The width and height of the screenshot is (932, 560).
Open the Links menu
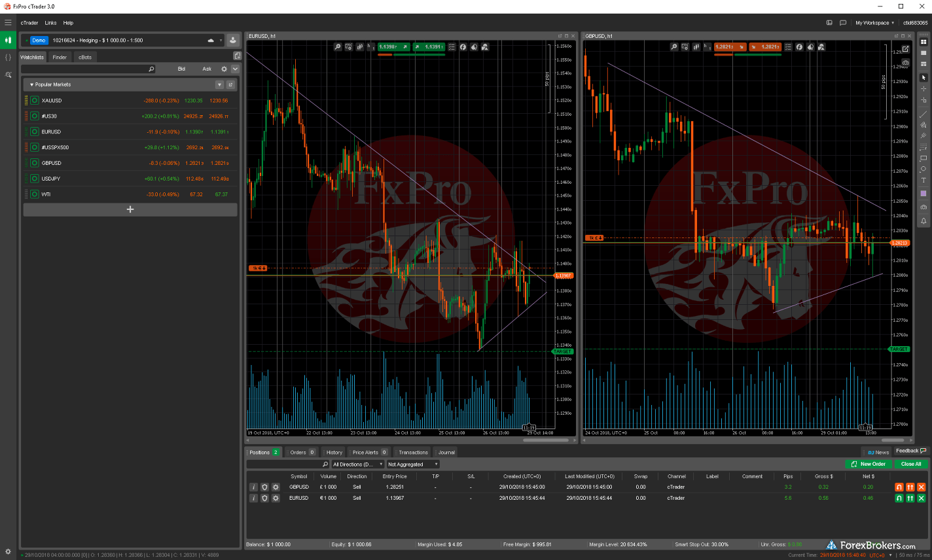coord(50,22)
